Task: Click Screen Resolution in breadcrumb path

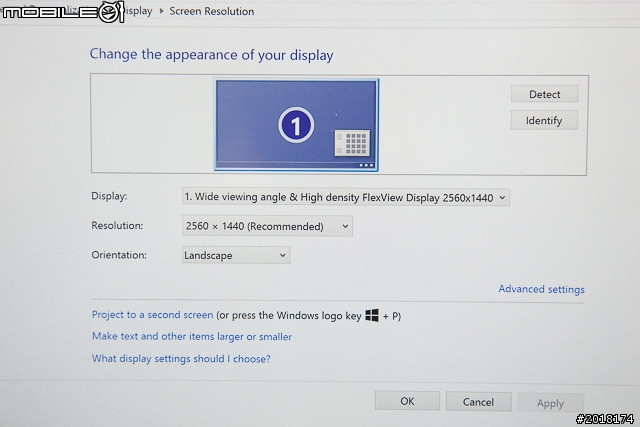Action: [x=212, y=11]
